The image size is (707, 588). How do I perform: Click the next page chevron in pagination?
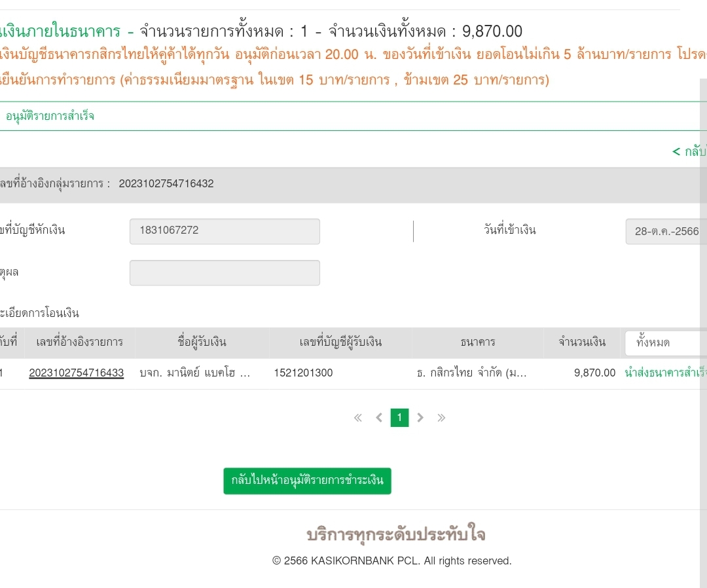tap(420, 418)
